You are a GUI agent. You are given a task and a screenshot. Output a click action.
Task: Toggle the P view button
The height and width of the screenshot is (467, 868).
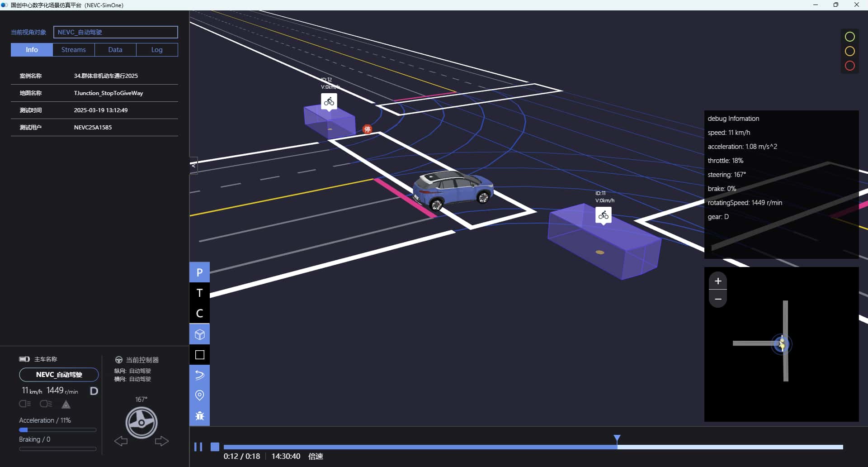tap(199, 272)
